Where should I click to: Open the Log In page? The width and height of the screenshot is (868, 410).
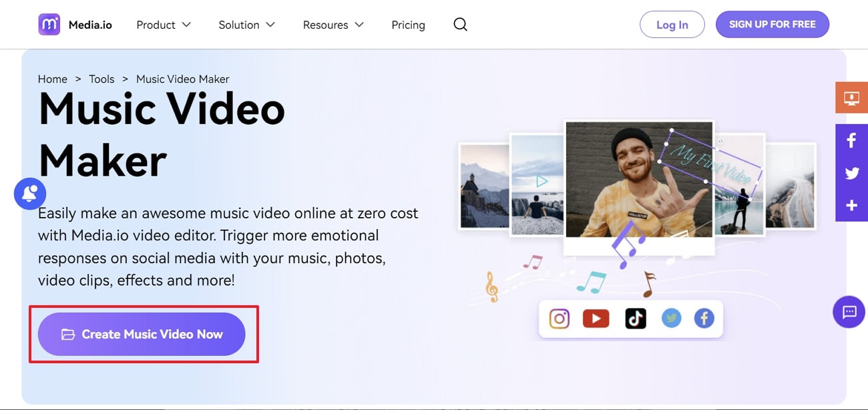(672, 24)
